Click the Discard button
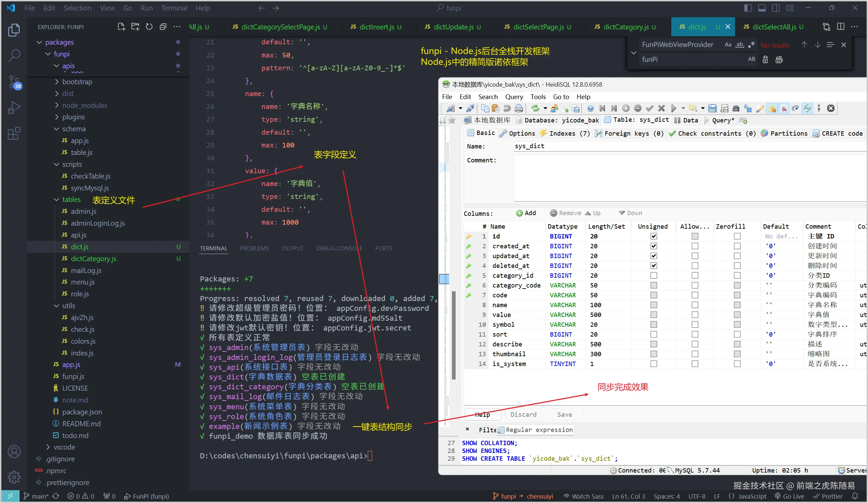The width and height of the screenshot is (868, 503). tap(523, 415)
